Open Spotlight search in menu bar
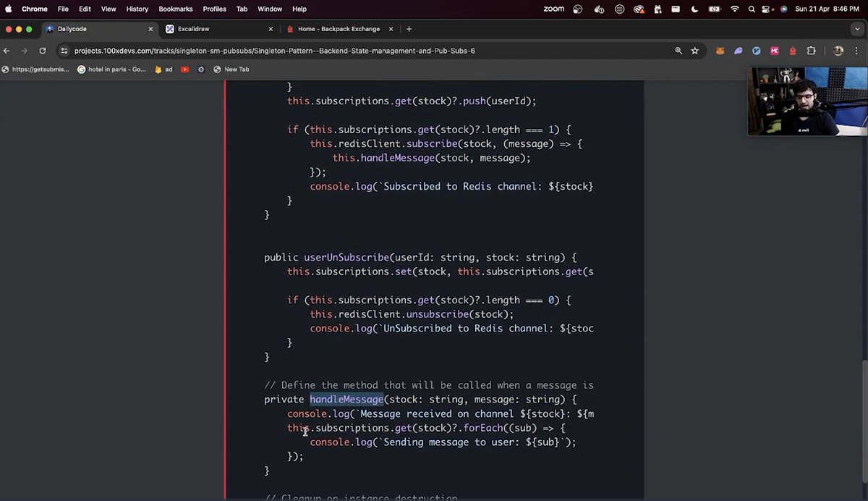The image size is (868, 501). tap(752, 9)
